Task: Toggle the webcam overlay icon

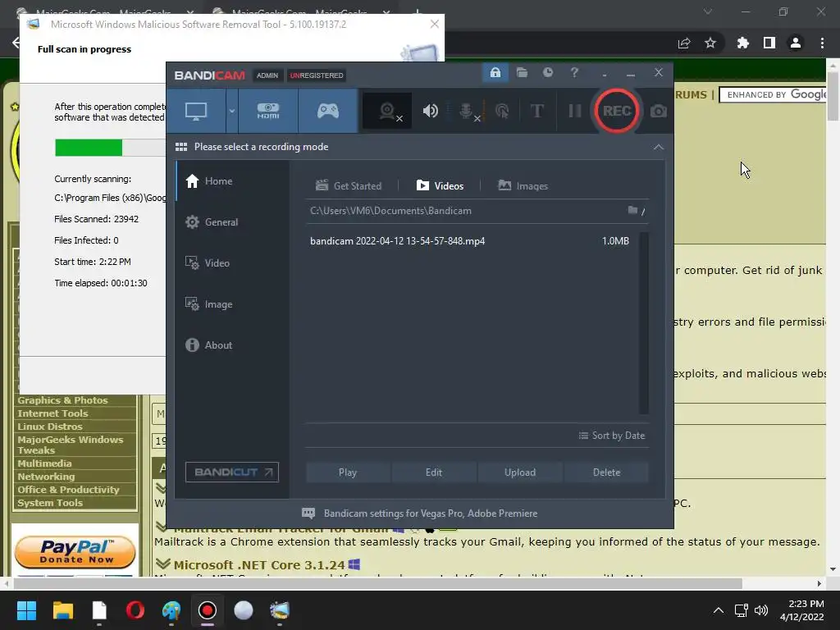Action: click(387, 111)
